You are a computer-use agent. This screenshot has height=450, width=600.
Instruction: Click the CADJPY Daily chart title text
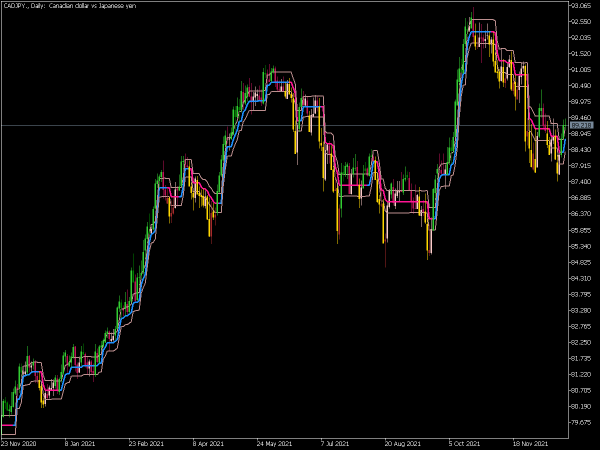[69, 6]
